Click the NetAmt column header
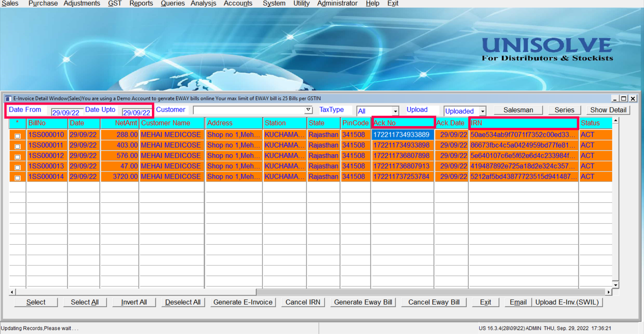The height and width of the screenshot is (334, 644). pos(119,123)
